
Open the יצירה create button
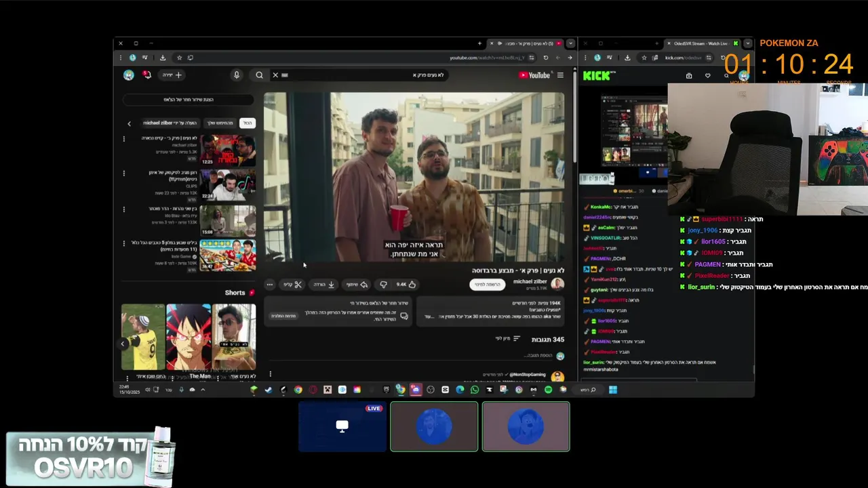click(172, 75)
